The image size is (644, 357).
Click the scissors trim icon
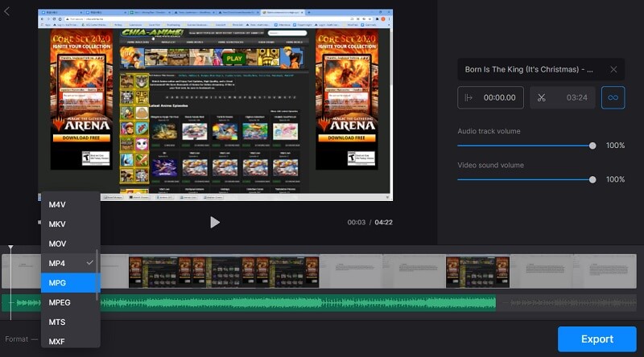point(542,98)
